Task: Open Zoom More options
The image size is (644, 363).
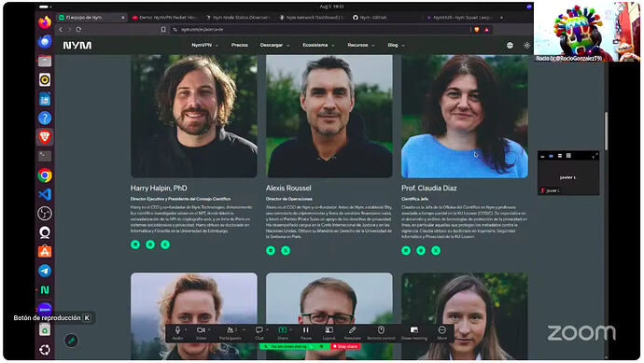Action: coord(441,332)
